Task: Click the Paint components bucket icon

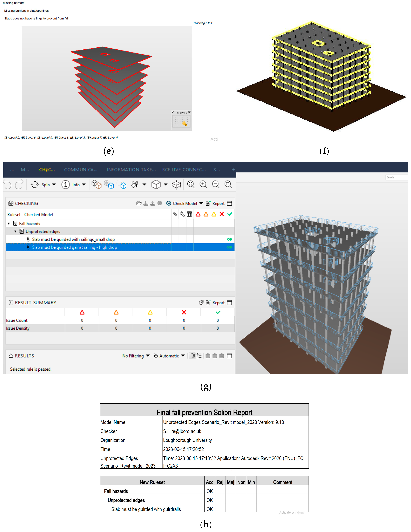Action: click(x=135, y=184)
